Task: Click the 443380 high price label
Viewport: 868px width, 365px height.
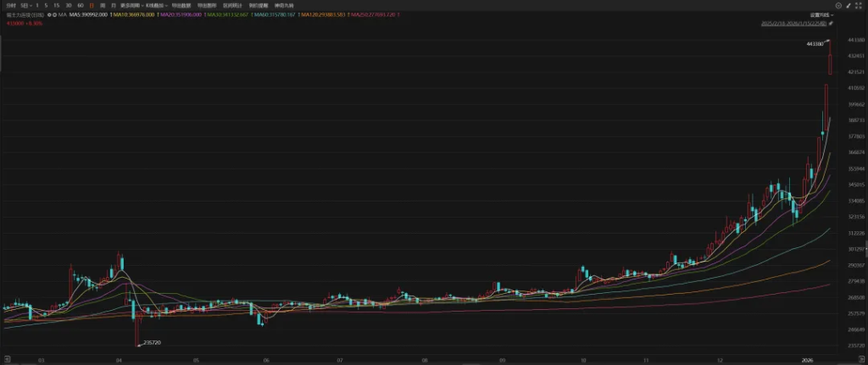Action: pos(813,43)
